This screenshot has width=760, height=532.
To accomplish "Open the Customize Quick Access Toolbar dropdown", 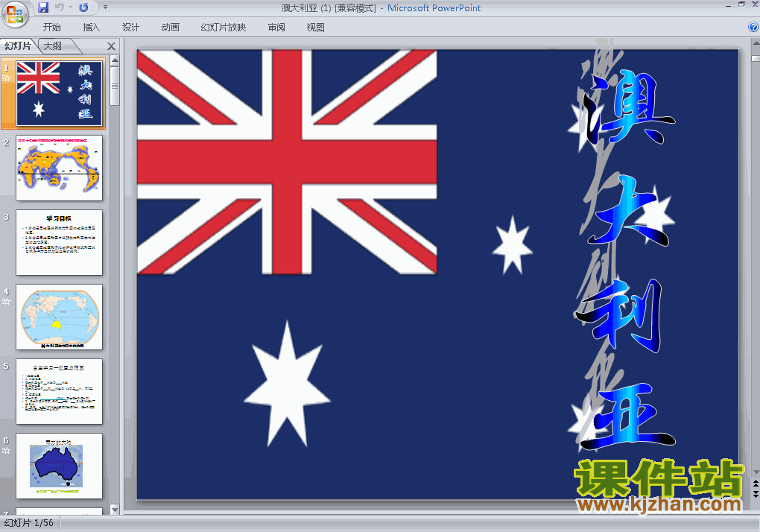I will tap(105, 7).
